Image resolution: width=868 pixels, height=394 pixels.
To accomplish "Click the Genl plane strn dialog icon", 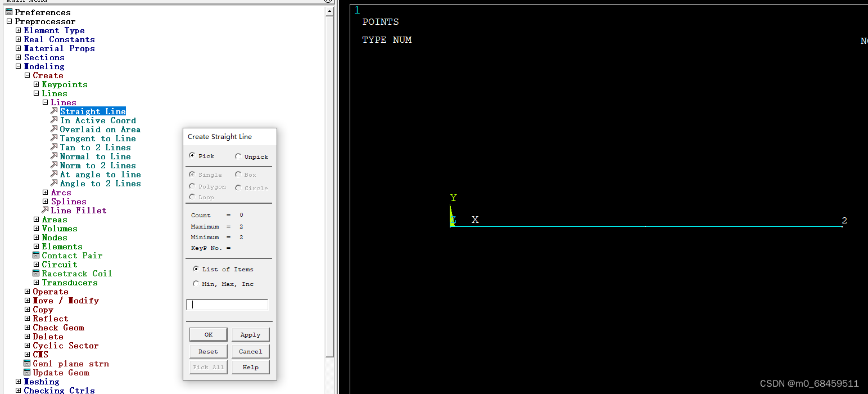I will 27,364.
